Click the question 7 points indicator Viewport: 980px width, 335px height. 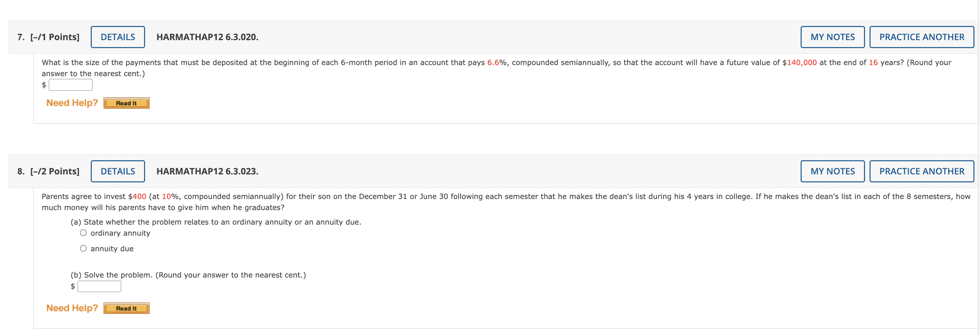[x=54, y=36]
